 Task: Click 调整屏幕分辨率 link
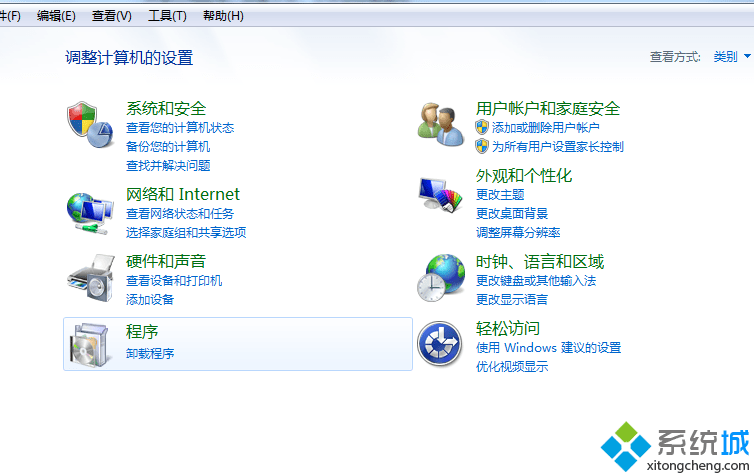[x=518, y=233]
